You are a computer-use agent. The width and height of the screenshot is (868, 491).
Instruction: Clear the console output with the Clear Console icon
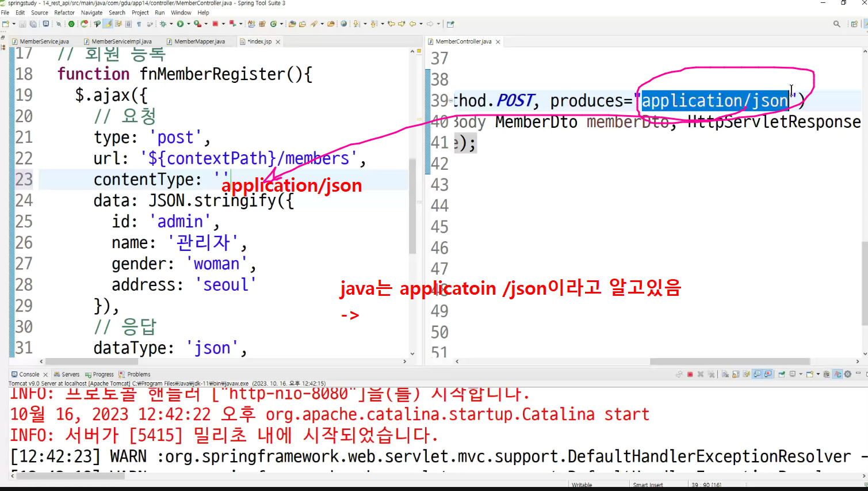point(725,374)
